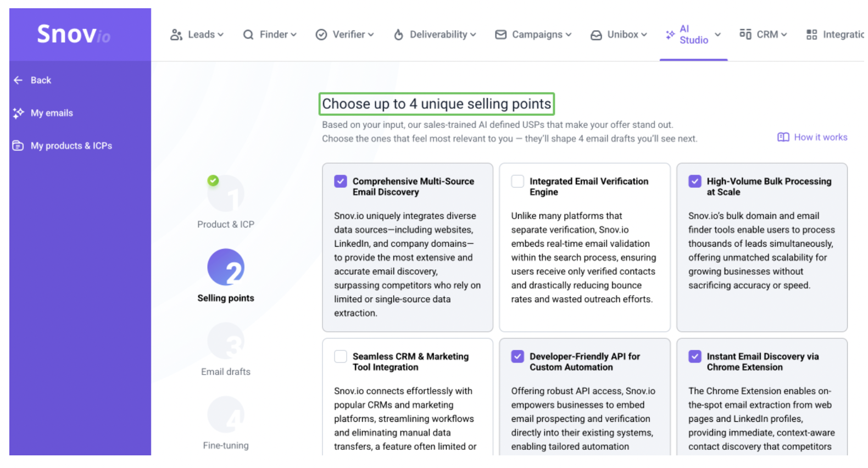Click the AI Studio sparkle icon

[x=670, y=35]
